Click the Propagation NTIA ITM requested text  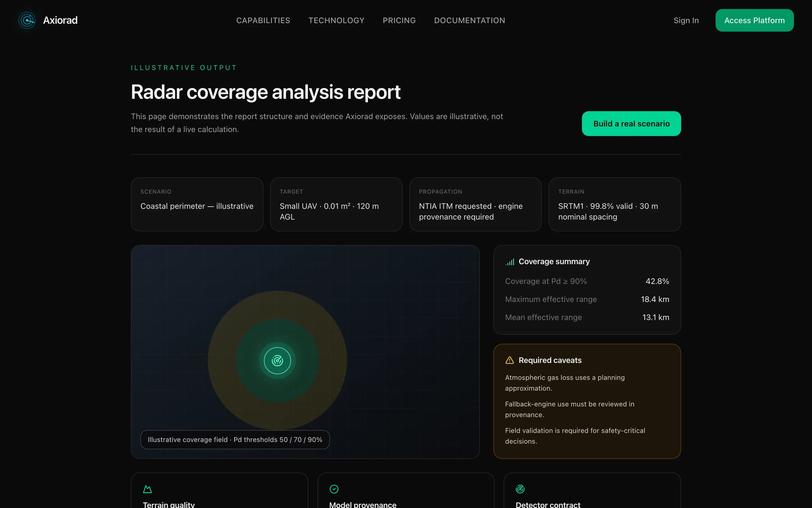pyautogui.click(x=470, y=211)
